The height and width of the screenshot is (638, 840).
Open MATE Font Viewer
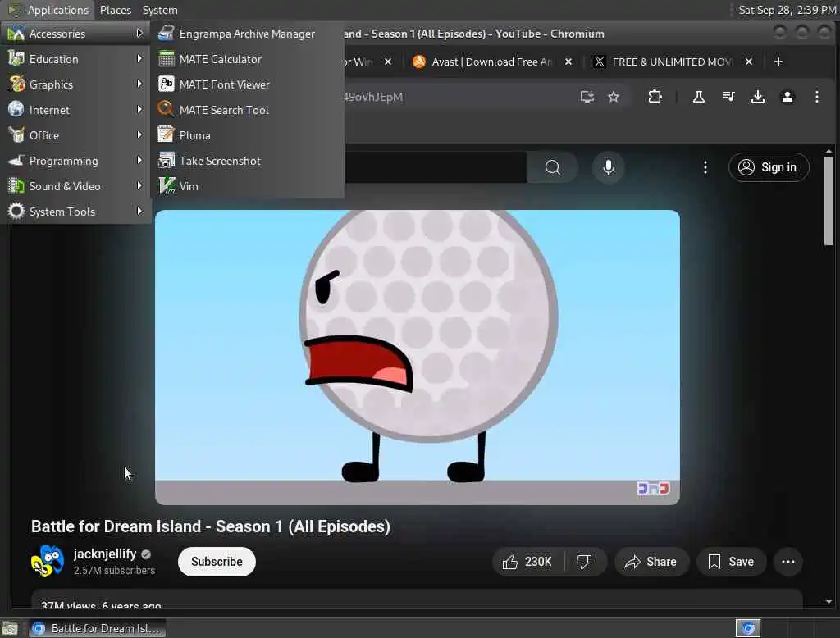point(247,84)
